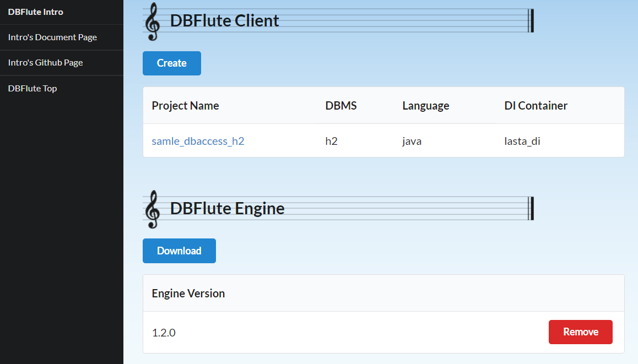Go to DBFlute Top
This screenshot has height=364, width=638.
click(33, 88)
